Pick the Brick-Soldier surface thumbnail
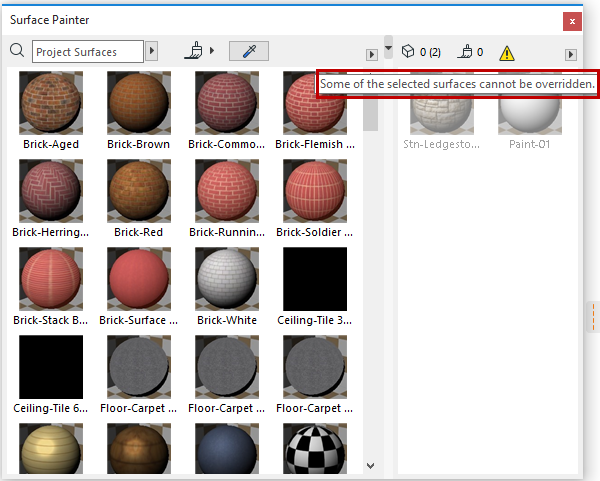 315,189
